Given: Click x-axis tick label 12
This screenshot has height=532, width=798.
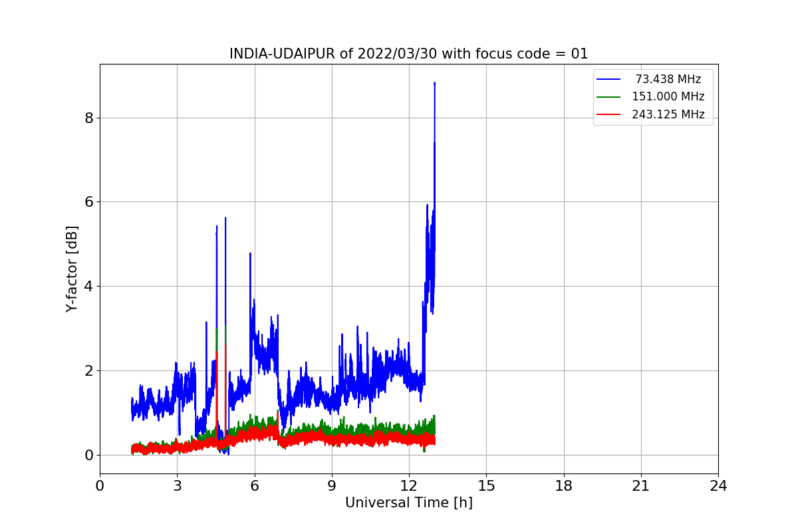Looking at the screenshot, I should 409,486.
